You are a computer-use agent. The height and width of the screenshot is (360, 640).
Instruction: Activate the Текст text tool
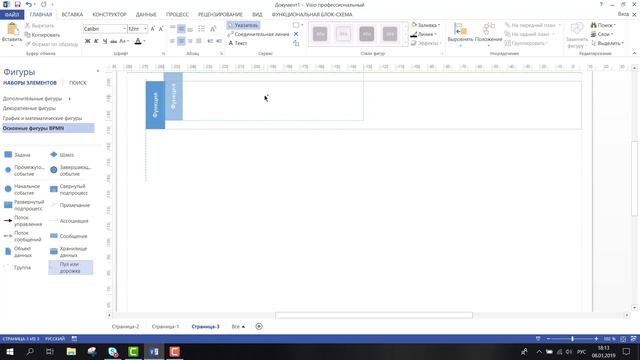238,43
